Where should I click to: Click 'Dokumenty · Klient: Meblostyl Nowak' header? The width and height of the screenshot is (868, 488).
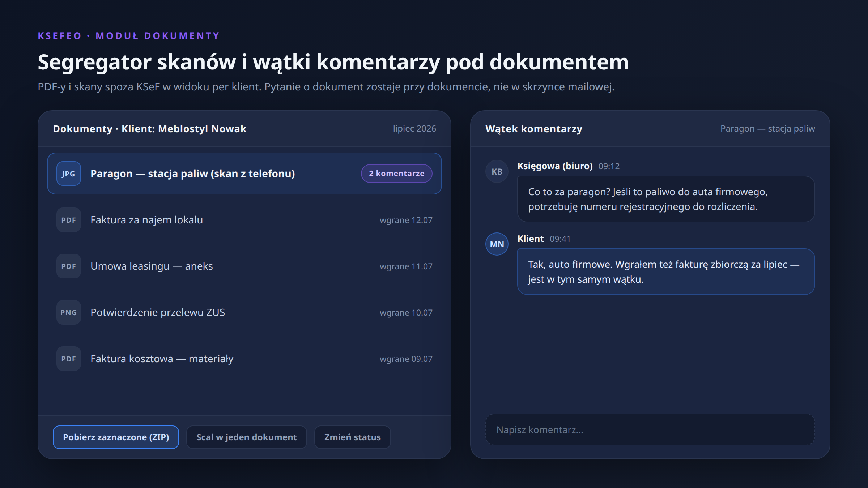(150, 129)
